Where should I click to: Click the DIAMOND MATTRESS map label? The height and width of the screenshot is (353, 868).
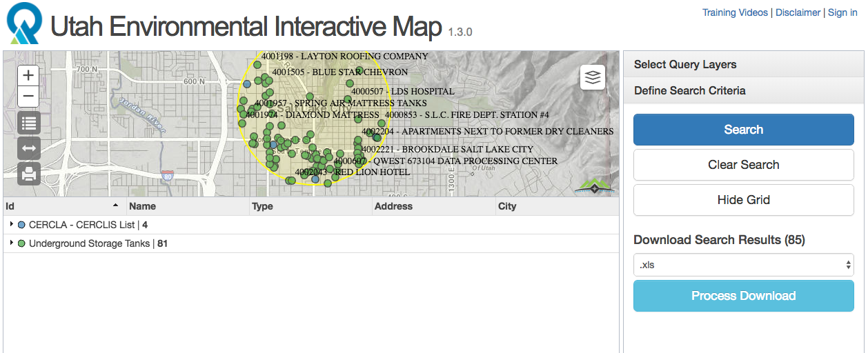313,115
